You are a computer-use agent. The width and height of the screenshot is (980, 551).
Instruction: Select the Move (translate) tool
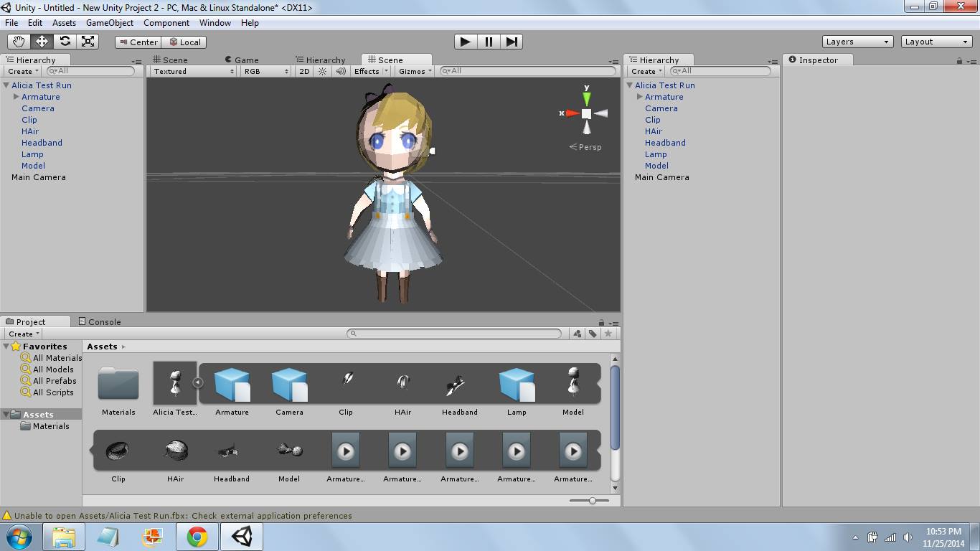coord(42,42)
